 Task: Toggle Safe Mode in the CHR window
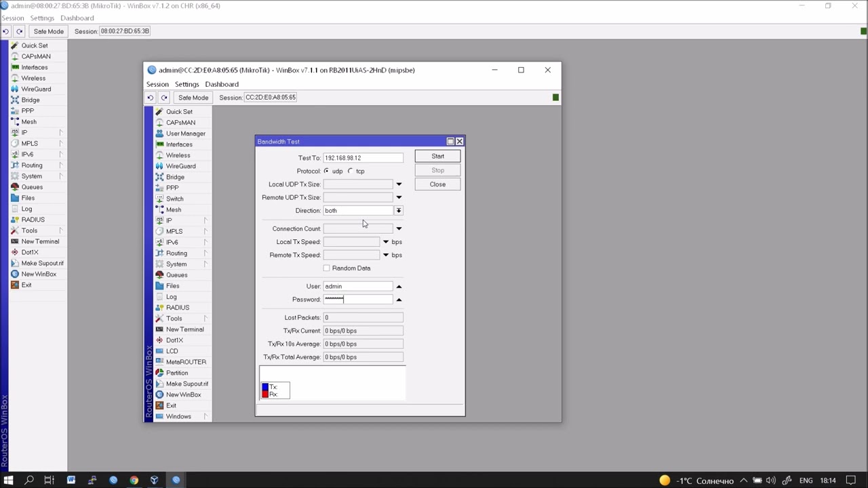(49, 31)
